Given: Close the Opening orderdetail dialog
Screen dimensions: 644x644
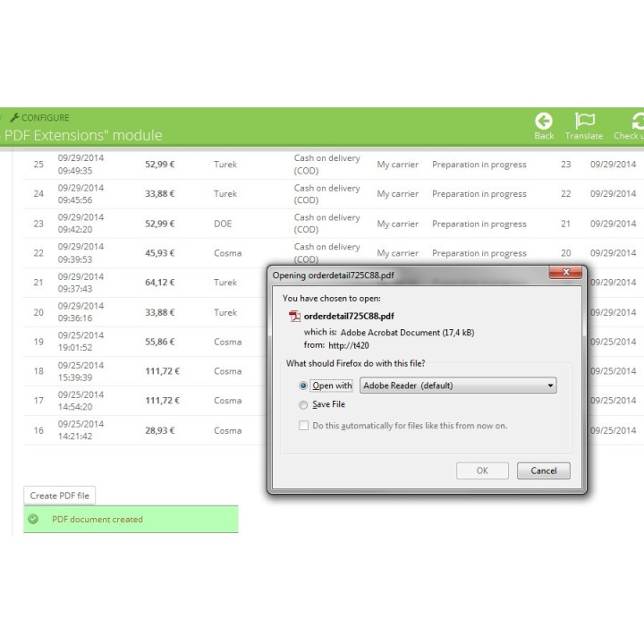Looking at the screenshot, I should click(565, 272).
